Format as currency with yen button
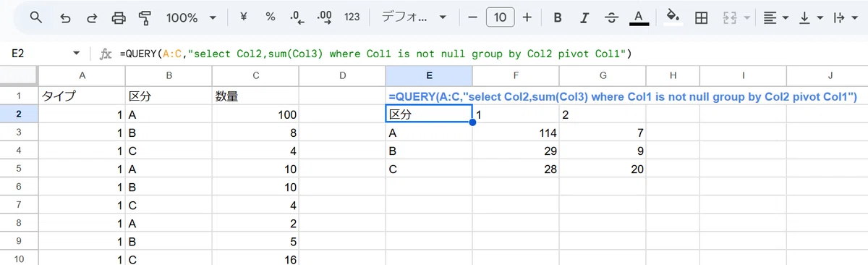Viewport: 868px width, 265px height. [x=243, y=17]
